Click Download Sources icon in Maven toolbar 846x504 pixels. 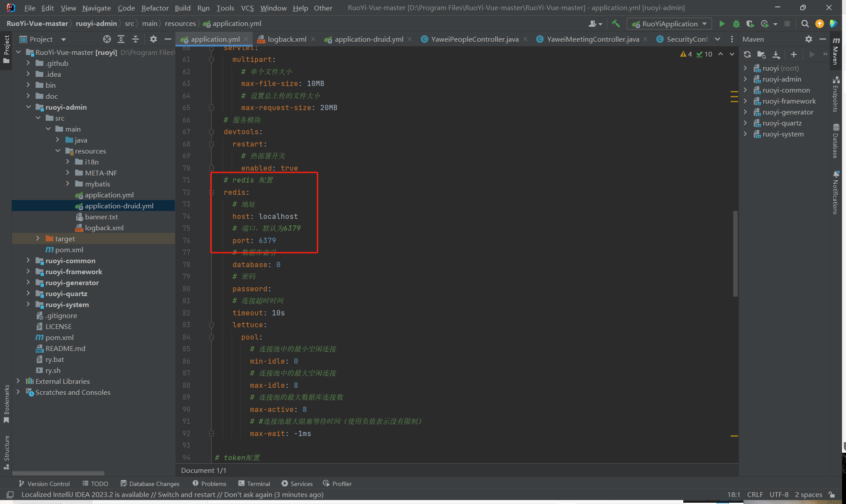(x=776, y=54)
